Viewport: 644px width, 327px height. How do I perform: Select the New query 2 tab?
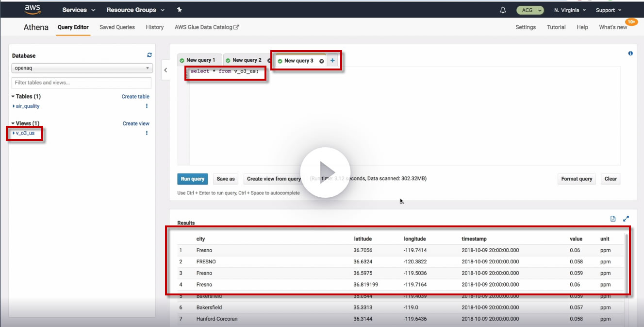tap(247, 60)
